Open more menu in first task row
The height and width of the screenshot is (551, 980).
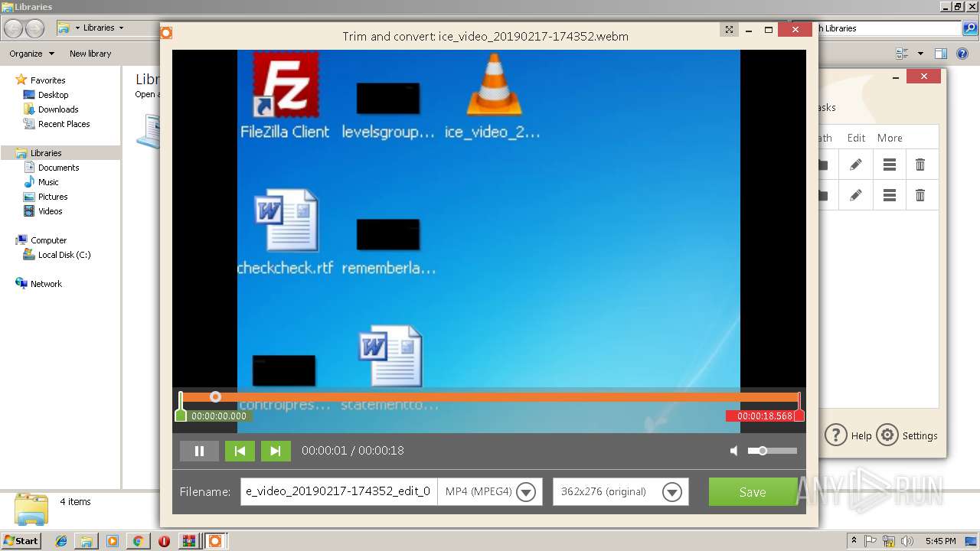coord(889,165)
